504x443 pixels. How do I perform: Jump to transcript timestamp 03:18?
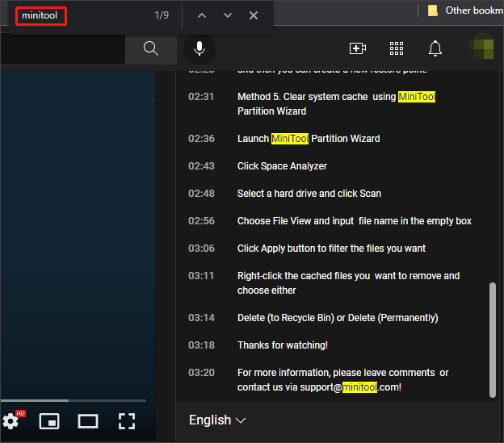(201, 345)
